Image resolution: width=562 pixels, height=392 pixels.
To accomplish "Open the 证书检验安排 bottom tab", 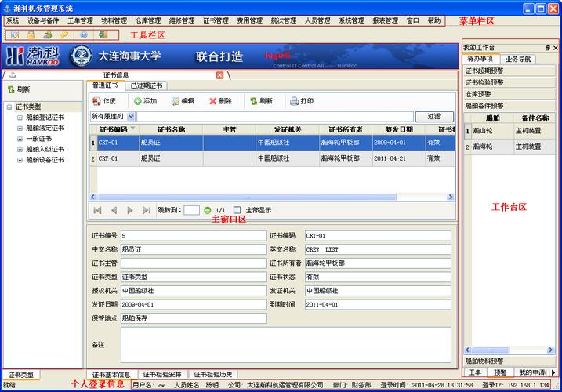I will tap(162, 375).
